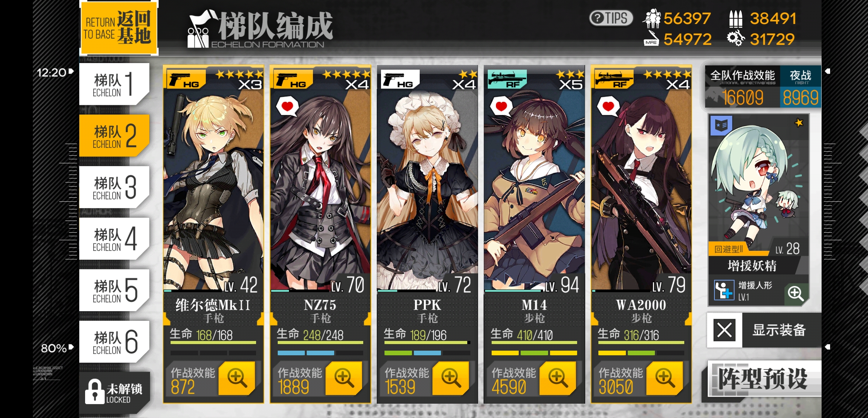This screenshot has width=868, height=418.
Task: Click PPK combat effectiveness magnifier icon
Action: tap(451, 378)
